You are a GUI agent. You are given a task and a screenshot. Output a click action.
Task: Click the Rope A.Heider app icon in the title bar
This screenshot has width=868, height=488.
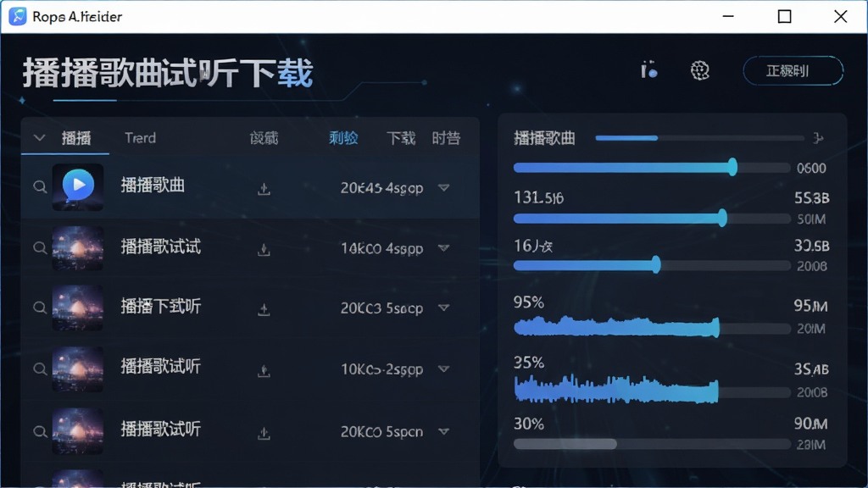[x=17, y=17]
